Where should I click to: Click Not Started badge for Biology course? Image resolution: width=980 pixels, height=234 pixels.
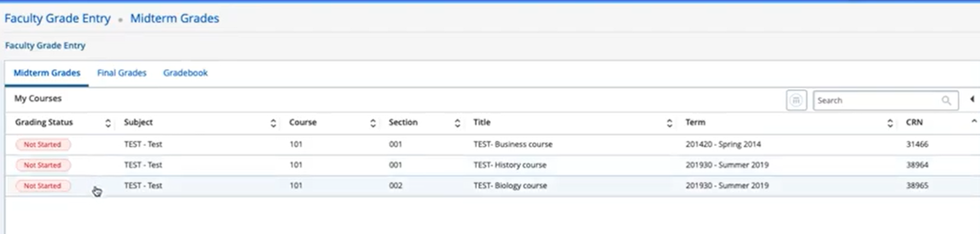pos(42,186)
